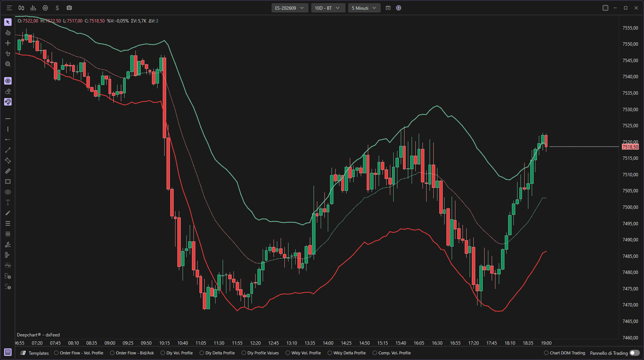
Task: Select the text annotation tool
Action: pos(8,202)
